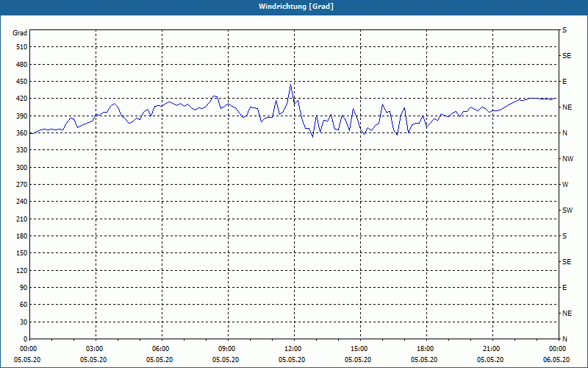
Task: Select the NE compass label between 30 and 60
Action: [567, 314]
